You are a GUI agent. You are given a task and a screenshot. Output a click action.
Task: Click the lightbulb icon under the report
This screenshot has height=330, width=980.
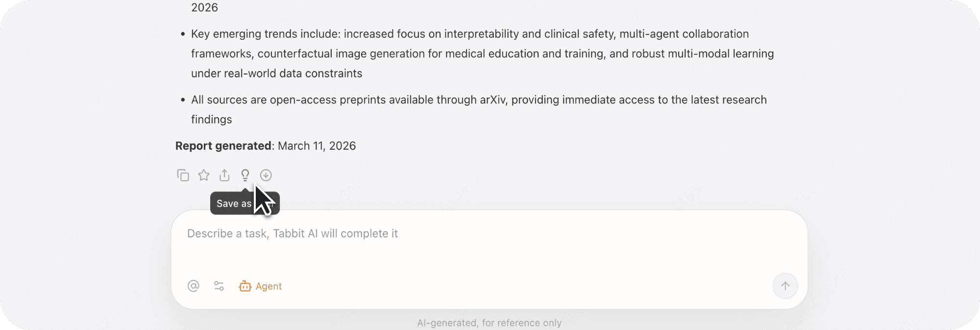(x=245, y=175)
